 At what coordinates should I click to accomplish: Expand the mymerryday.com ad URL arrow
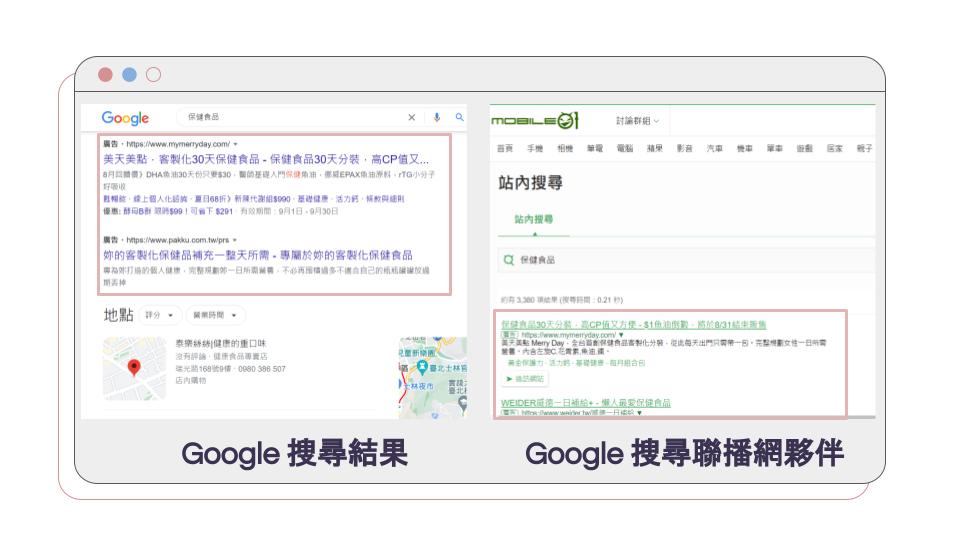[x=235, y=144]
